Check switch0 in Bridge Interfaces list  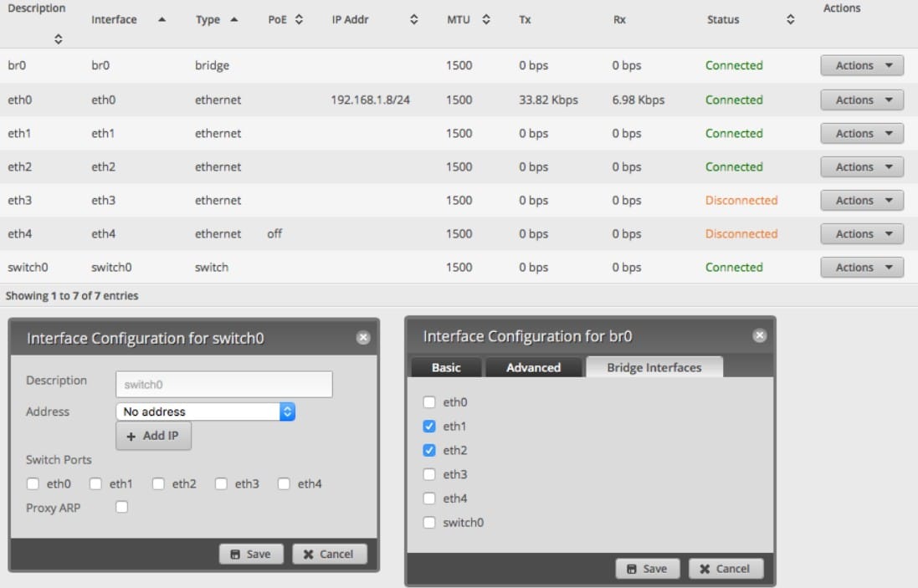tap(429, 523)
